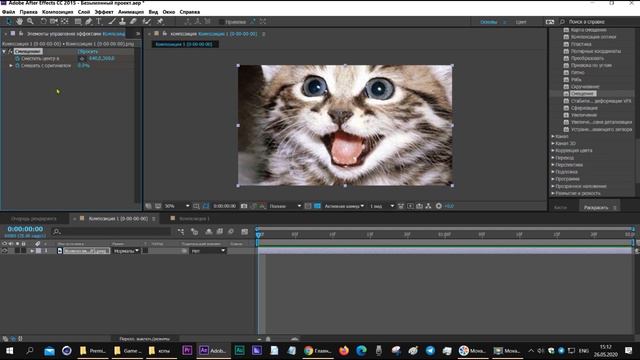
Task: Click the Graph Editor icon in timeline
Action: 244,232
